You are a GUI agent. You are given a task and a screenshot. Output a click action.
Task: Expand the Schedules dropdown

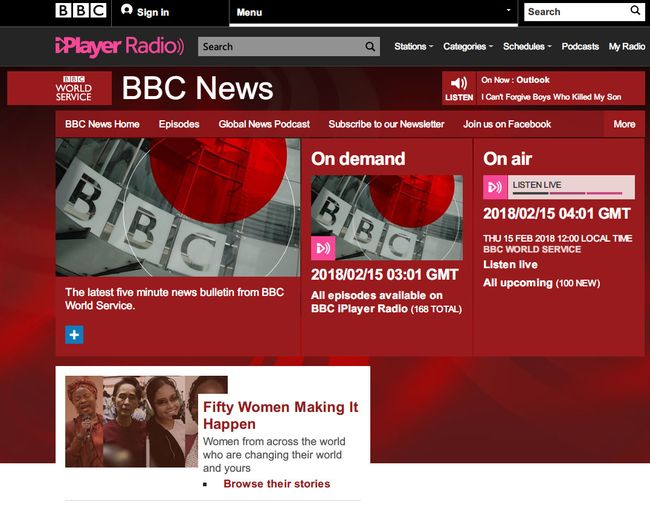tap(527, 46)
